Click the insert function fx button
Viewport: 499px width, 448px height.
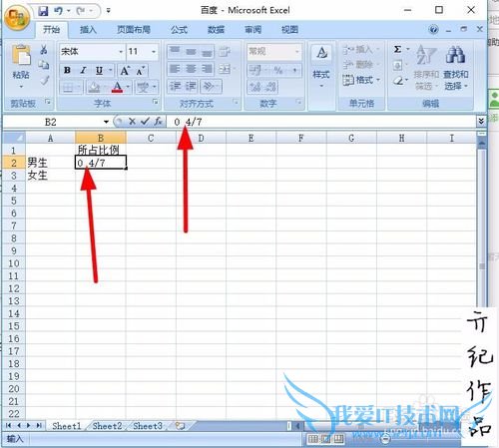pos(158,122)
